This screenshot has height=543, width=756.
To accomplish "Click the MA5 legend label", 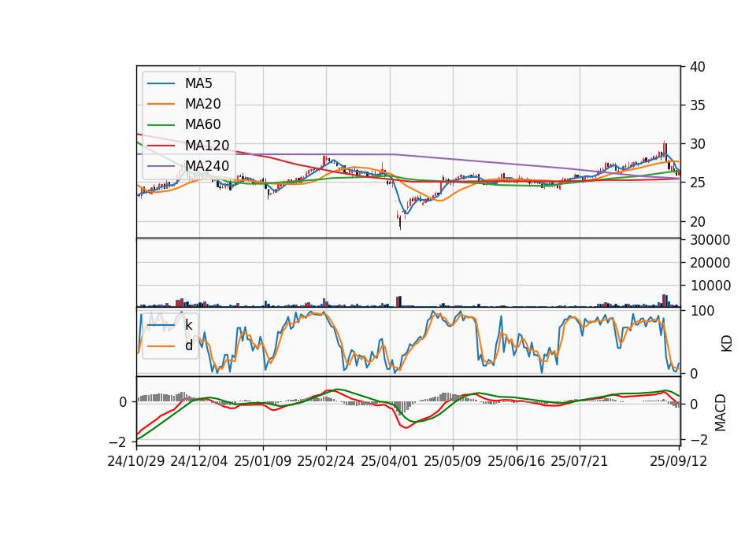I will click(198, 83).
